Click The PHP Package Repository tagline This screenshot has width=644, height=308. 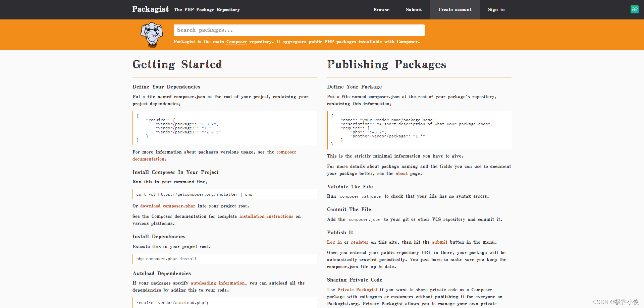pos(207,10)
